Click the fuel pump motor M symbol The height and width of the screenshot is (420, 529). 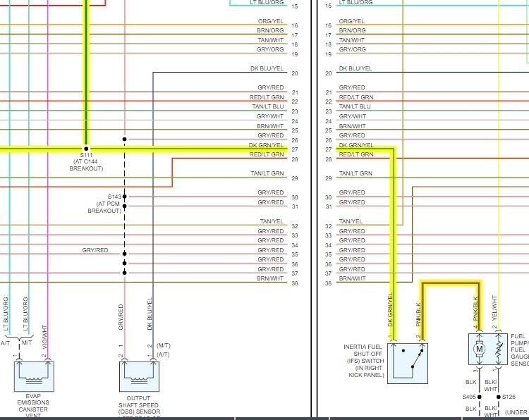click(x=479, y=349)
